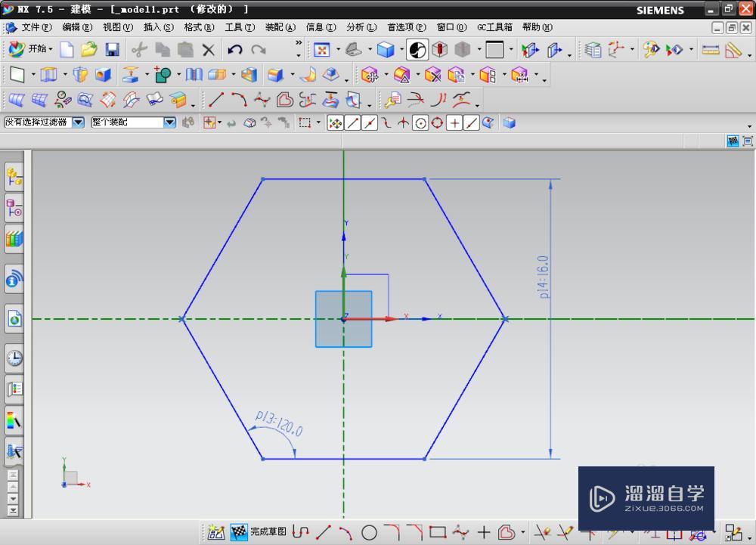Click the Hole feature icon

[103, 75]
